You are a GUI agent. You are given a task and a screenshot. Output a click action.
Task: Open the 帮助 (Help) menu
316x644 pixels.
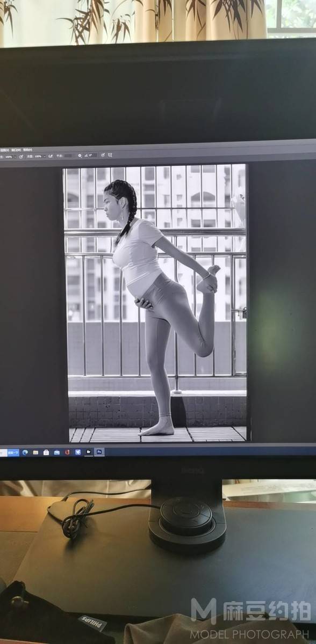[27, 150]
